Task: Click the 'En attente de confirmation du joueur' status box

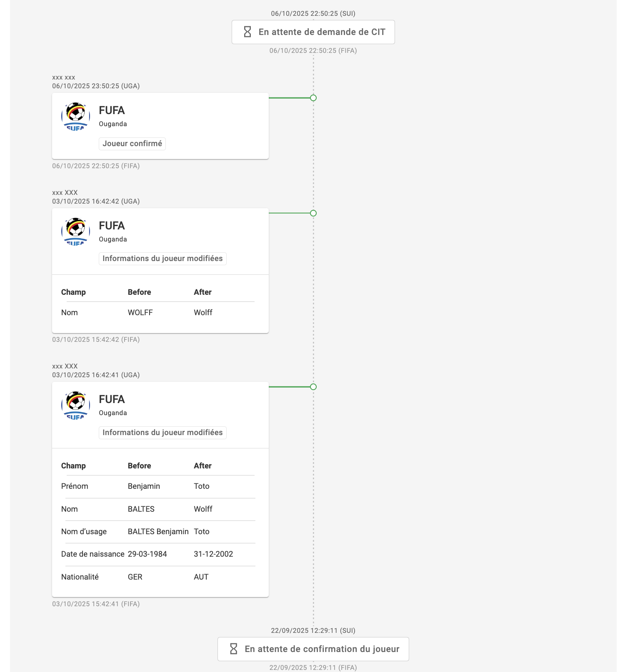Action: point(313,649)
